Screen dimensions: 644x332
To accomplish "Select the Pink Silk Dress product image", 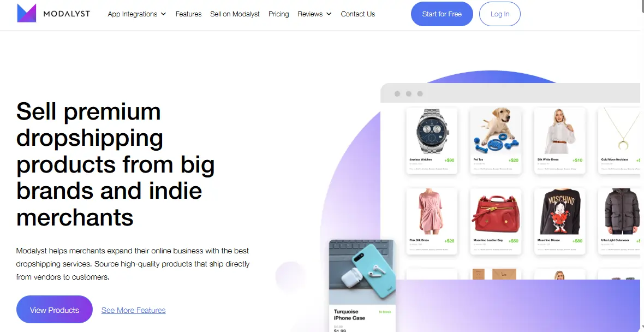I will coord(432,212).
